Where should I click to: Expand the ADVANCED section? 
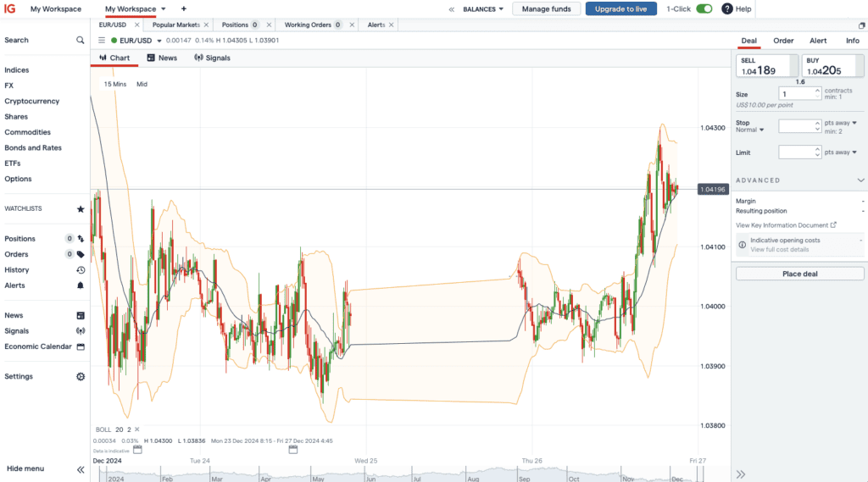(861, 180)
